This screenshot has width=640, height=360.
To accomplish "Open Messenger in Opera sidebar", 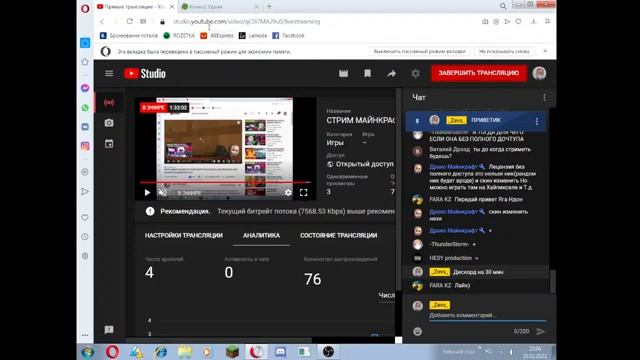I will point(85,88).
